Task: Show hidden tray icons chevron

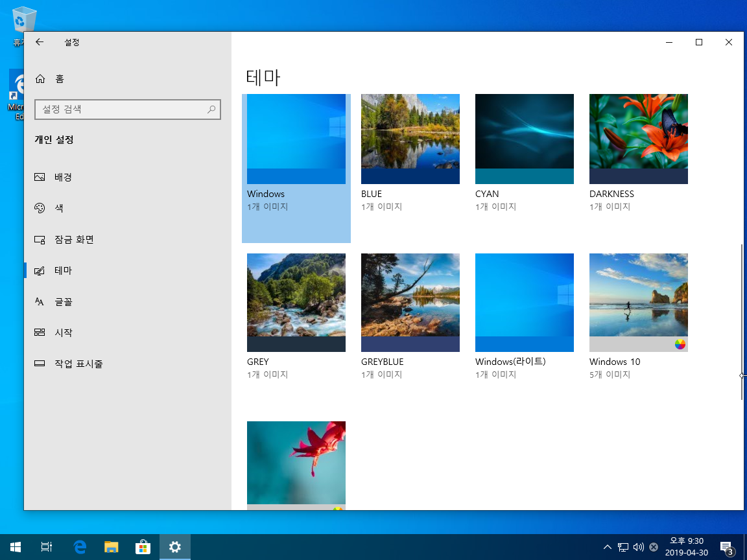Action: pyautogui.click(x=608, y=546)
